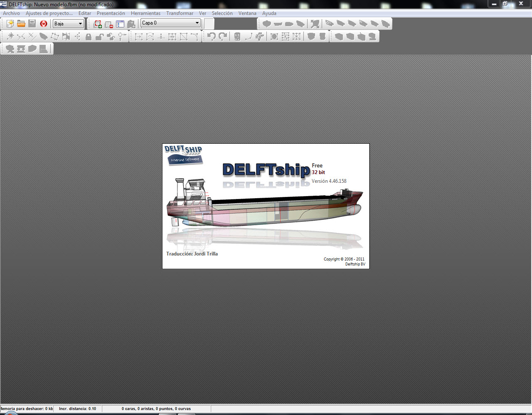The height and width of the screenshot is (415, 532).
Task: Click the profile side view icon
Action: coord(278,24)
